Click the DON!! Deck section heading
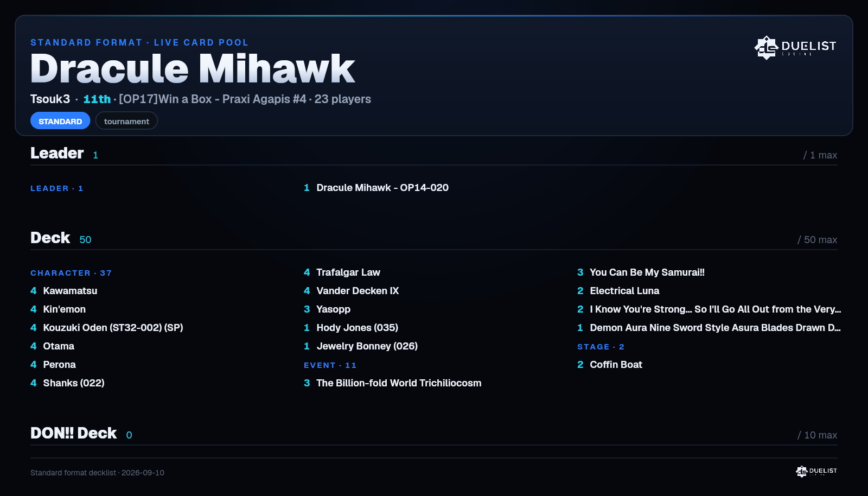 pyautogui.click(x=73, y=433)
